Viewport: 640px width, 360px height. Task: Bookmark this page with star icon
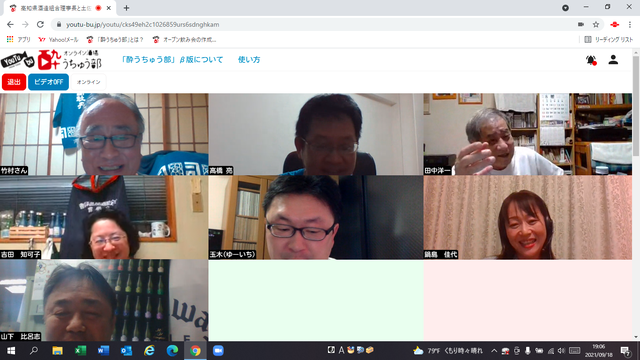(596, 24)
